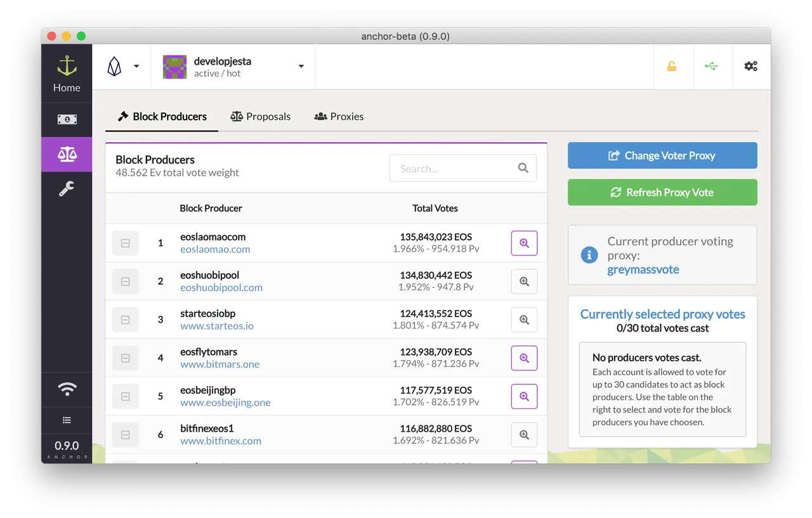Open the list icon above version number
Screen dimensions: 812x518
coord(67,420)
